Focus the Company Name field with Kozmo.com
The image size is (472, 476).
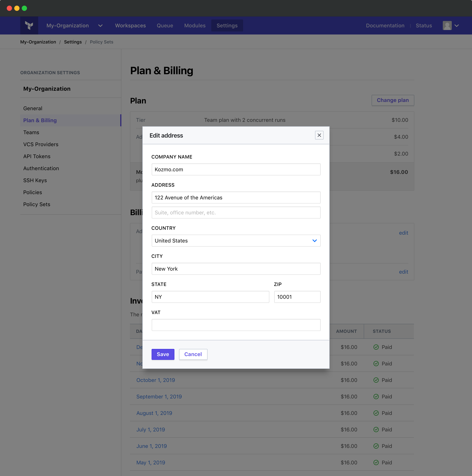[x=236, y=170]
